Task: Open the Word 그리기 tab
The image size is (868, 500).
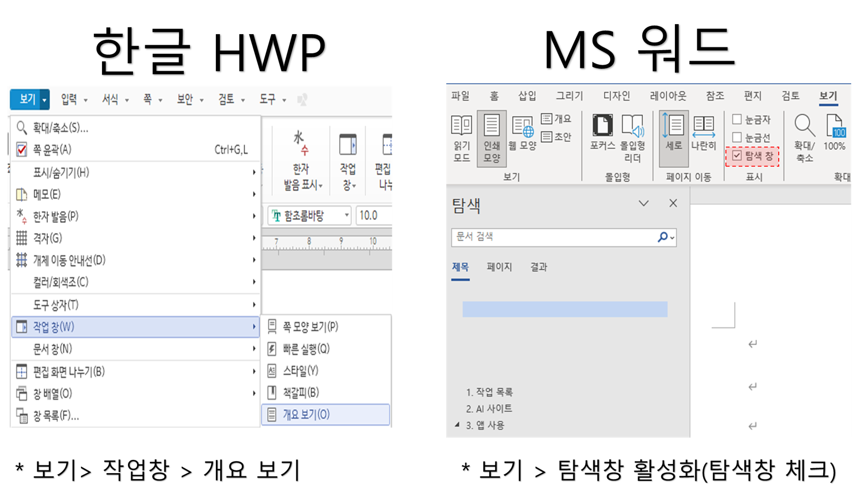Action: point(569,96)
